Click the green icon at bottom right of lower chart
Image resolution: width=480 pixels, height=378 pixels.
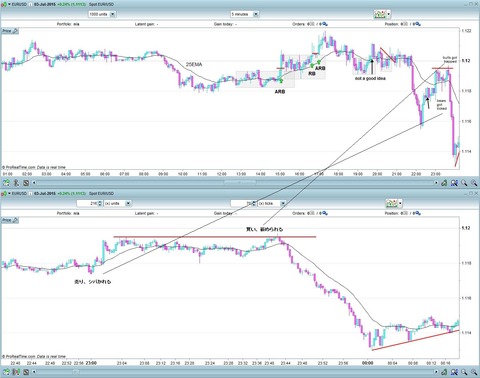point(444,372)
